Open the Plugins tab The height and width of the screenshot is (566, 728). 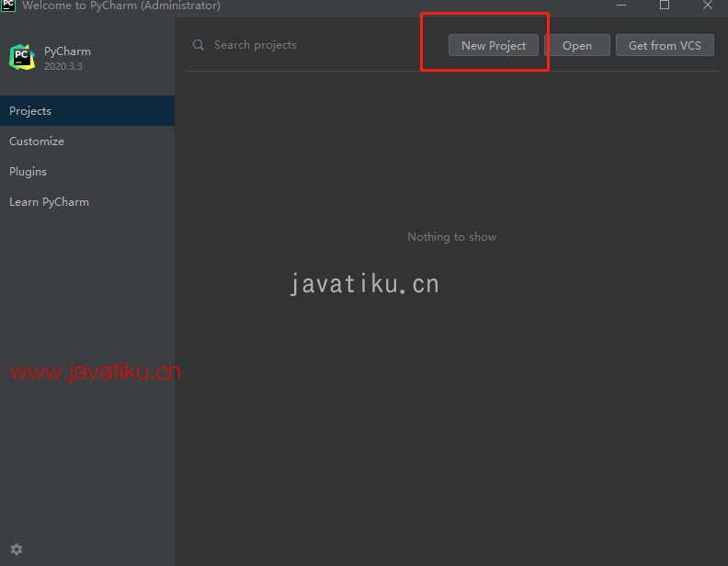pyautogui.click(x=87, y=172)
